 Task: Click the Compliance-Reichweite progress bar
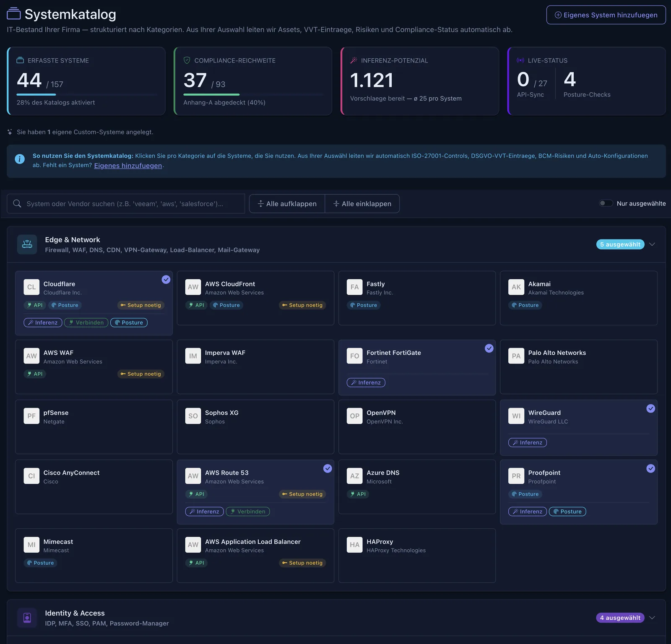pos(253,95)
